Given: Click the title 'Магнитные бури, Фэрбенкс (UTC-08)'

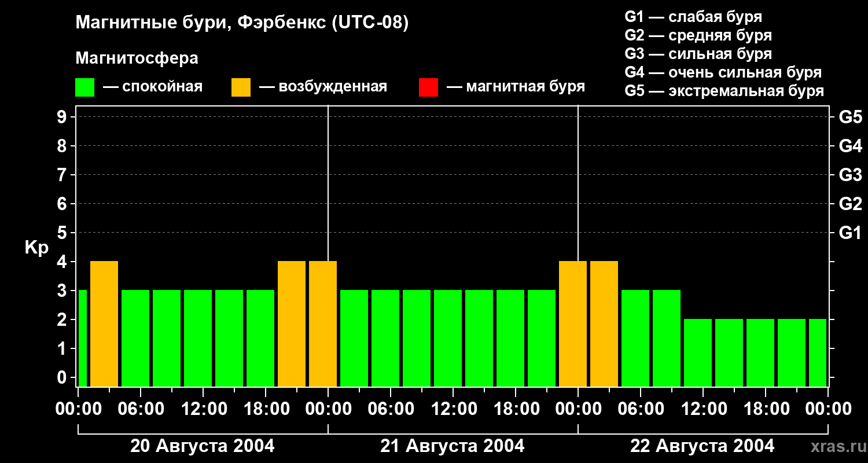Looking at the screenshot, I should click(x=242, y=23).
